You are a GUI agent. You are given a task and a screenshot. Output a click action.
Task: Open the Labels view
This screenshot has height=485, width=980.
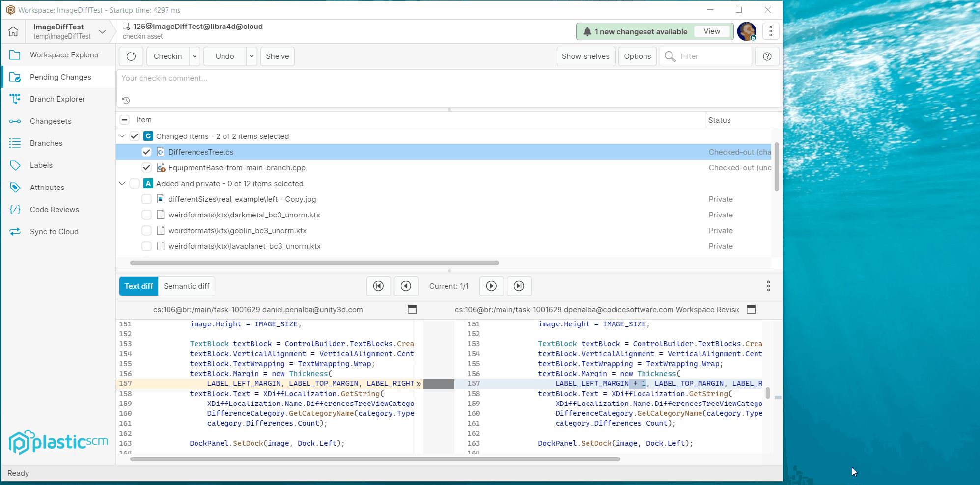pyautogui.click(x=41, y=165)
